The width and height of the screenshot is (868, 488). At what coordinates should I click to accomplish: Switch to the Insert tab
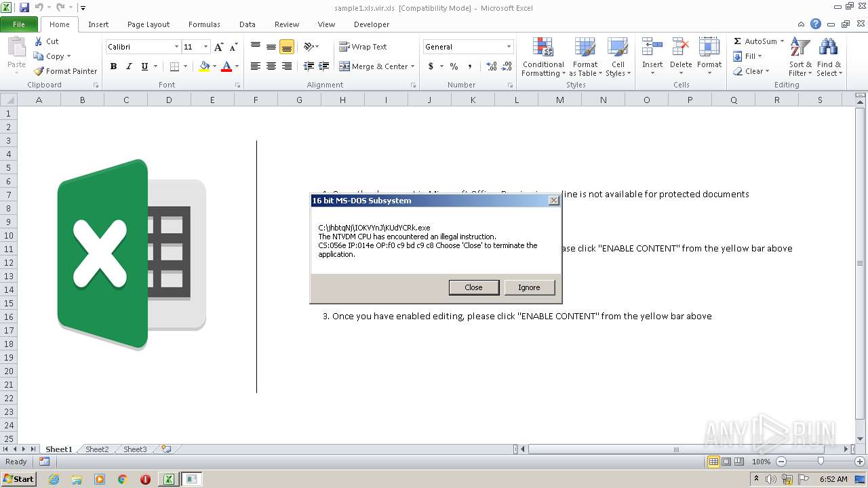(x=98, y=24)
